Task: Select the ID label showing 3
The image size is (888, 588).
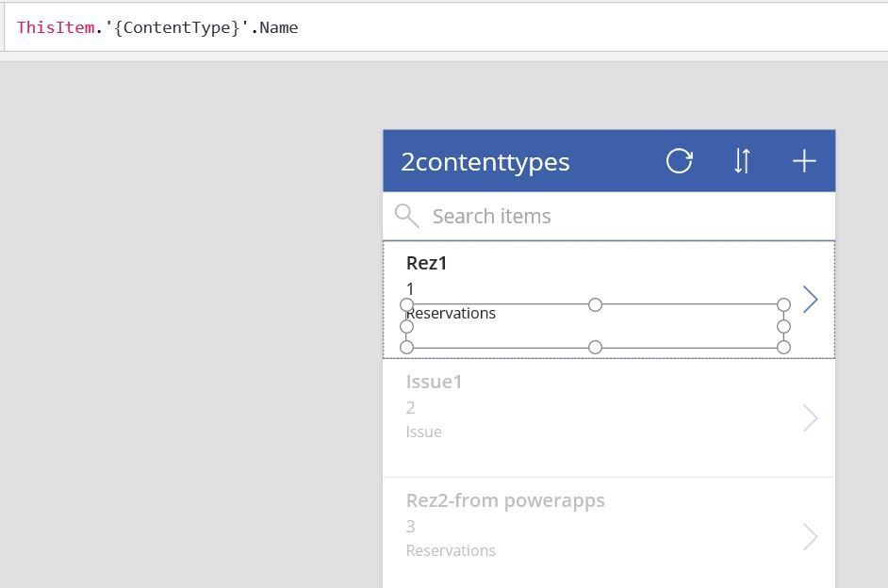Action: coord(411,527)
